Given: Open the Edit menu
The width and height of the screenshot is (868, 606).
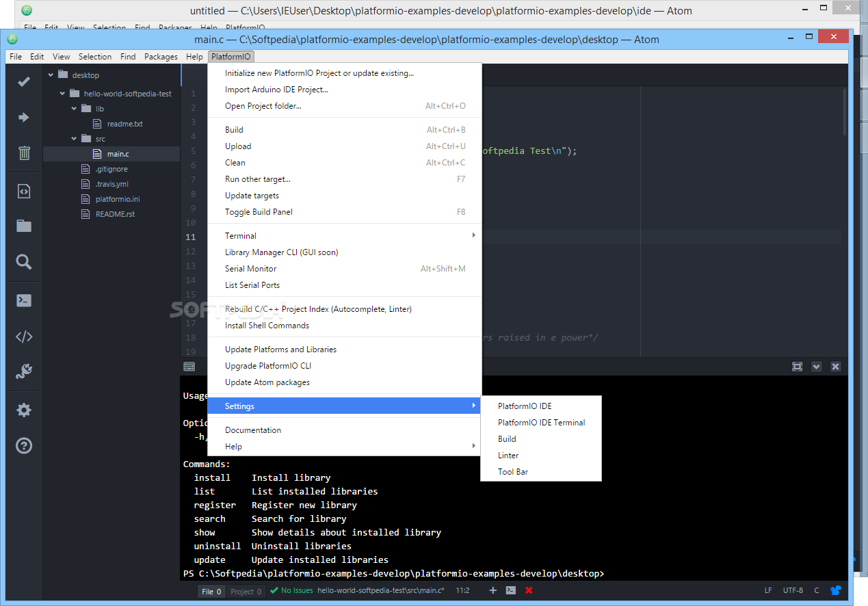Looking at the screenshot, I should pos(37,57).
